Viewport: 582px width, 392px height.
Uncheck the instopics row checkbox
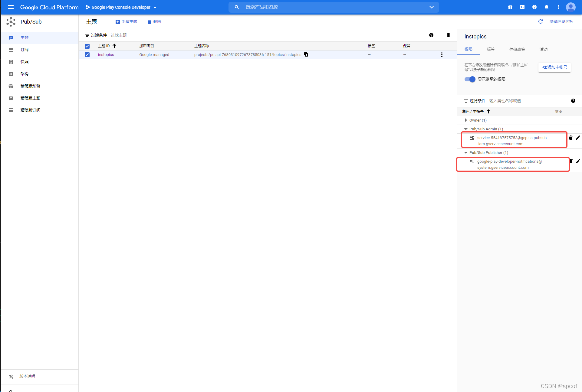point(87,55)
